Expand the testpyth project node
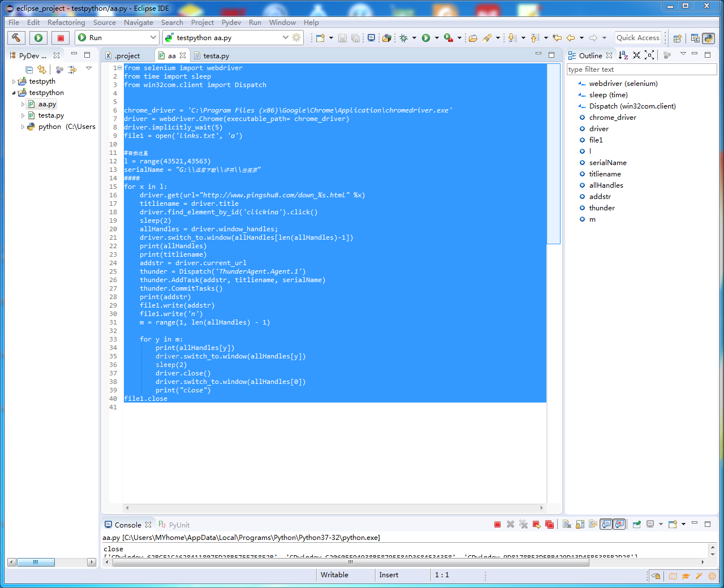This screenshot has width=724, height=588. tap(14, 81)
